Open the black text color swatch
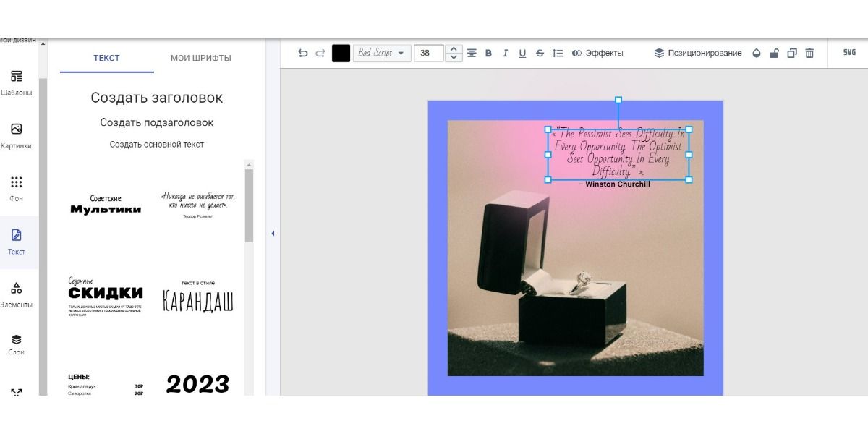This screenshot has width=868, height=434. click(341, 53)
